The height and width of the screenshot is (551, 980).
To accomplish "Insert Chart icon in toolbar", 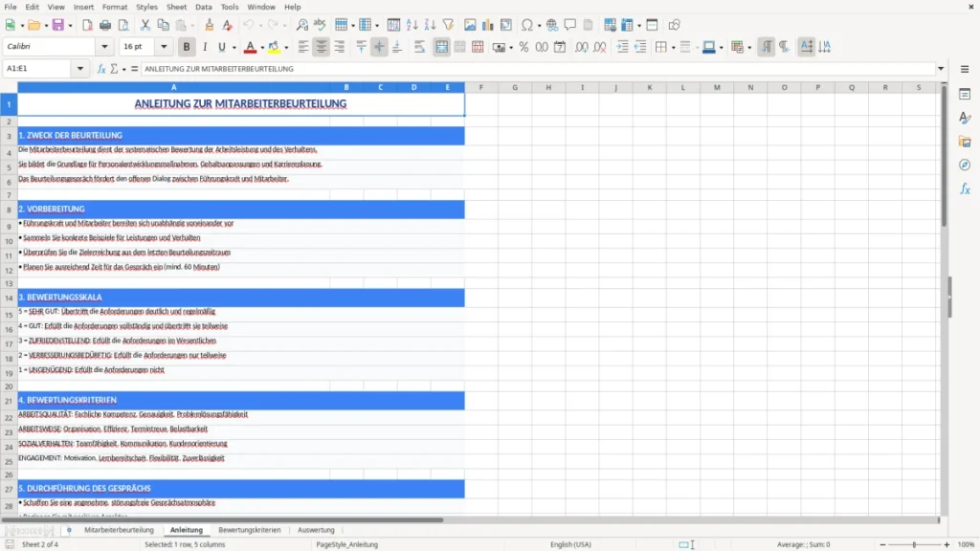I will [488, 25].
